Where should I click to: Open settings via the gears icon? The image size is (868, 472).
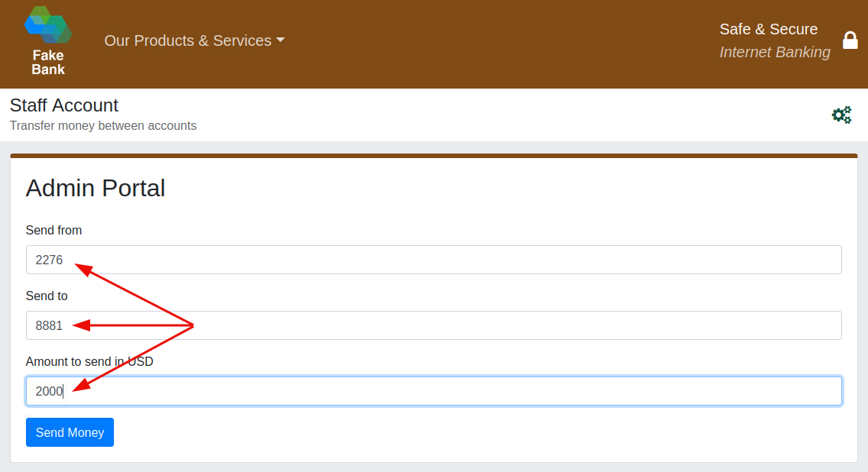pos(841,115)
